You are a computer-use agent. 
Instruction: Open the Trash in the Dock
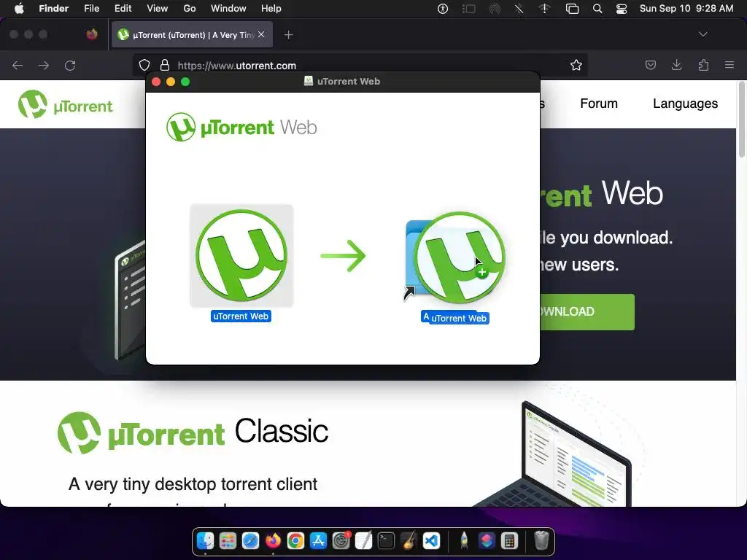pyautogui.click(x=542, y=541)
